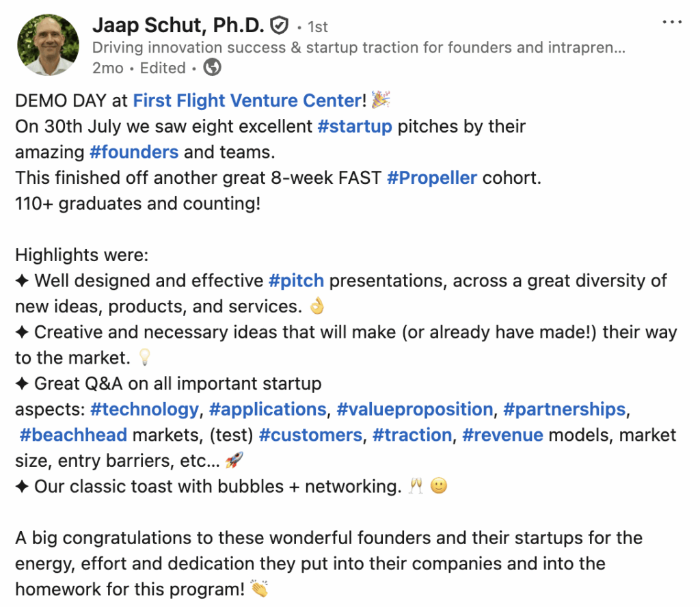Viewport: 700px width, 607px height.
Task: Open the #valueproposition hashtag
Action: (415, 409)
